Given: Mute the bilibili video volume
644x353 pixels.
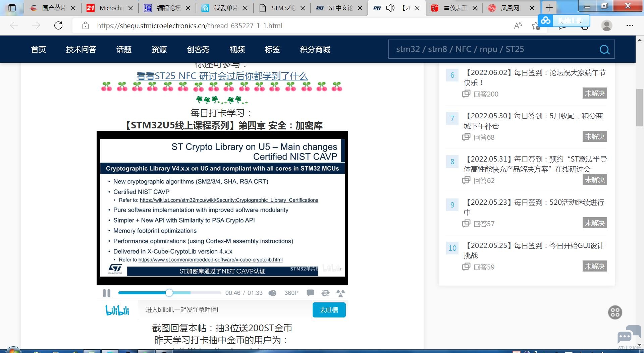Looking at the screenshot, I should pyautogui.click(x=272, y=293).
